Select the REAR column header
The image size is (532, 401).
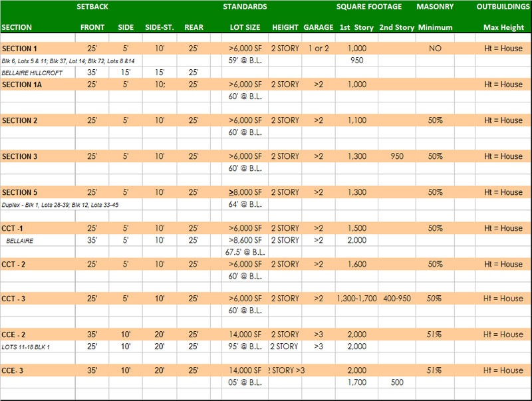coord(194,27)
